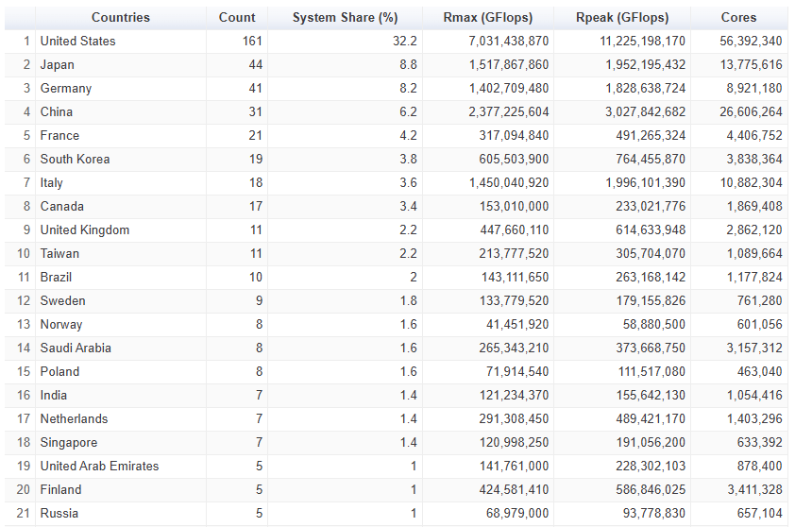812x527 pixels.
Task: Sort by the Countries column header
Action: pos(121,18)
